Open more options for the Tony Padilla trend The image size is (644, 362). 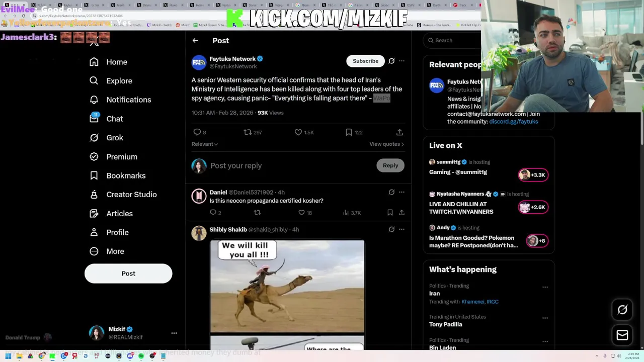545,318
